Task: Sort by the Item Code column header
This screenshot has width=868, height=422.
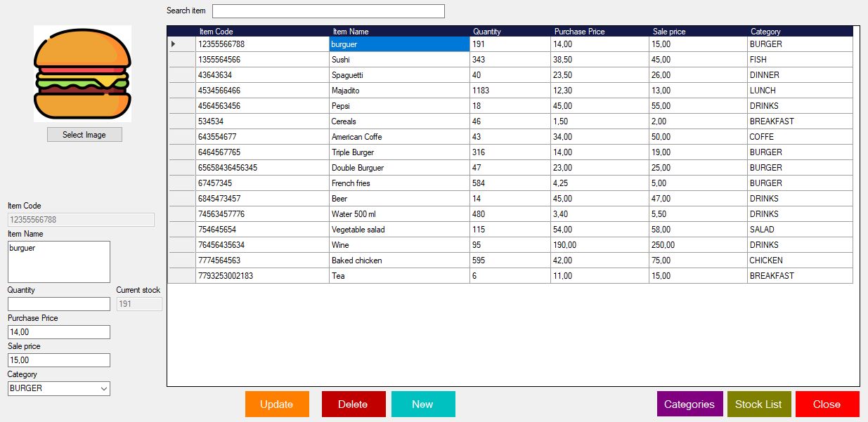Action: point(263,32)
